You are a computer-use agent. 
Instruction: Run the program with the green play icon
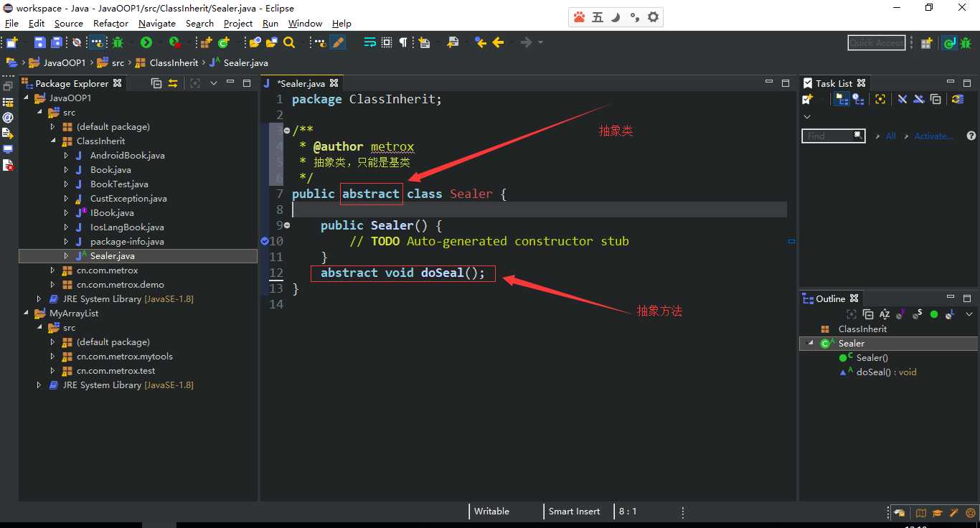pyautogui.click(x=146, y=43)
